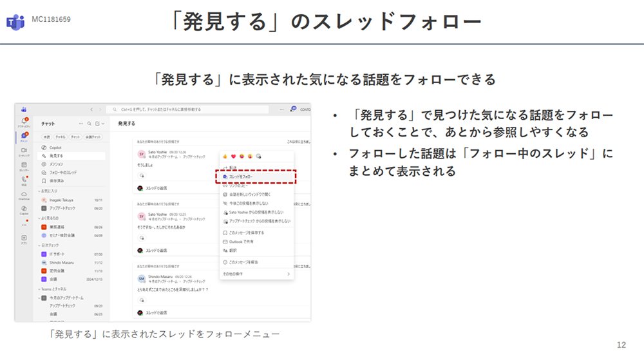Open 保存済み in the chat list
This screenshot has height=362, width=644.
[x=71, y=181]
